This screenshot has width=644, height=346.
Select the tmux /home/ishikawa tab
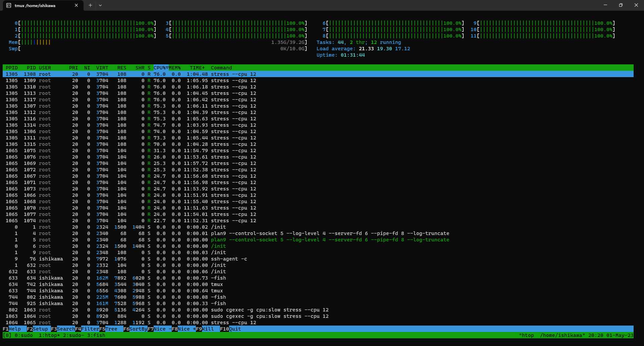43,5
